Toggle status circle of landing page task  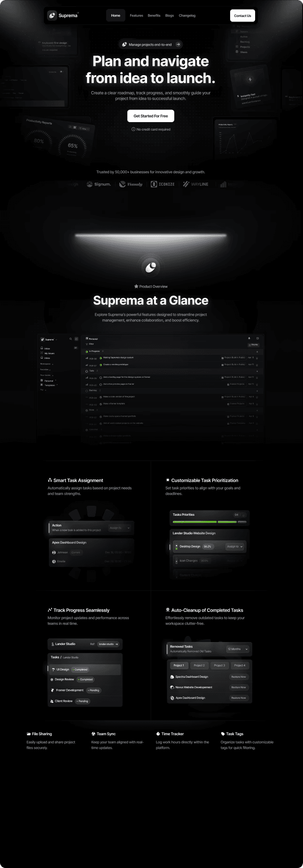[x=101, y=377]
